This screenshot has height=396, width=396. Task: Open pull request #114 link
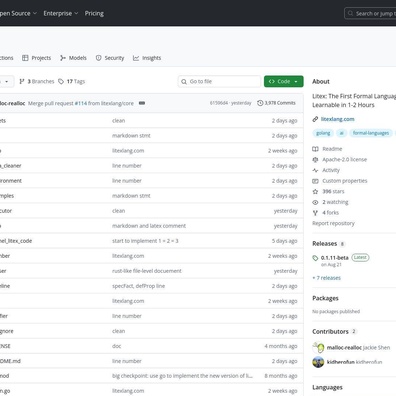81,103
